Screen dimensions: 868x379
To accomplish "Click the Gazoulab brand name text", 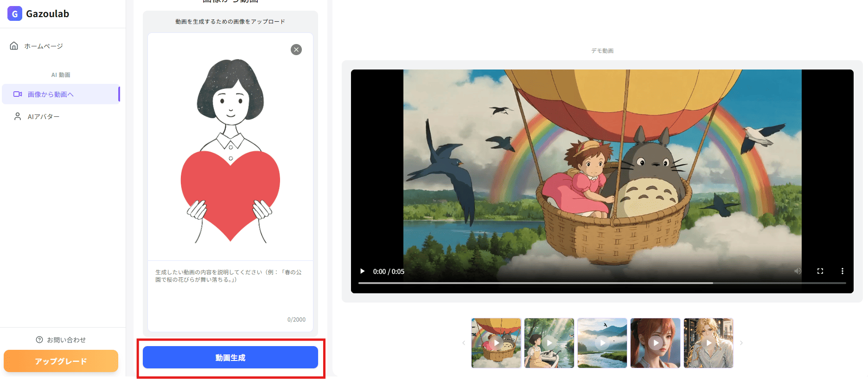I will pyautogui.click(x=48, y=13).
